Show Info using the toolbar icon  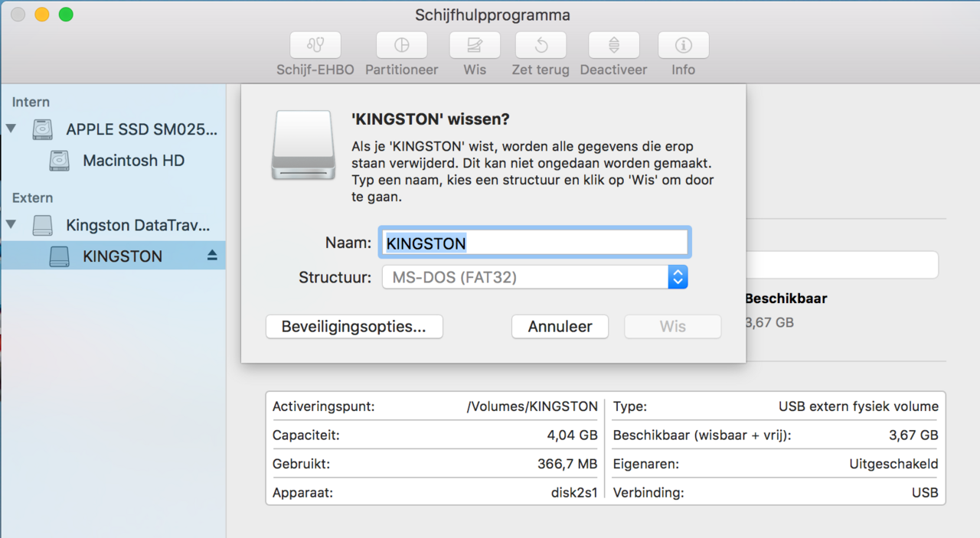click(683, 44)
